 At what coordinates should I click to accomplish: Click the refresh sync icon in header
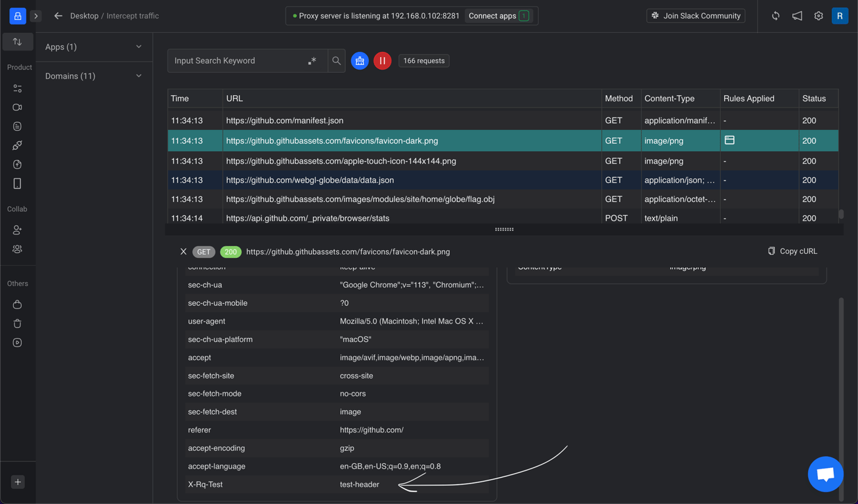coord(775,16)
